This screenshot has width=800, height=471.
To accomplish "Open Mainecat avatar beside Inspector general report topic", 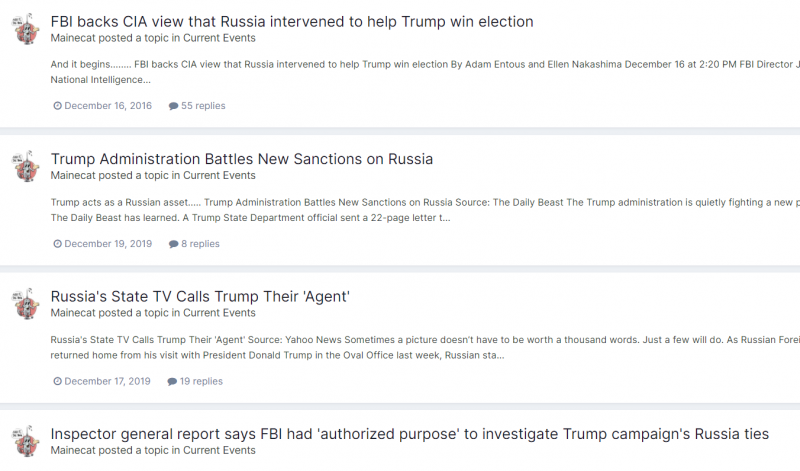I will 26,441.
